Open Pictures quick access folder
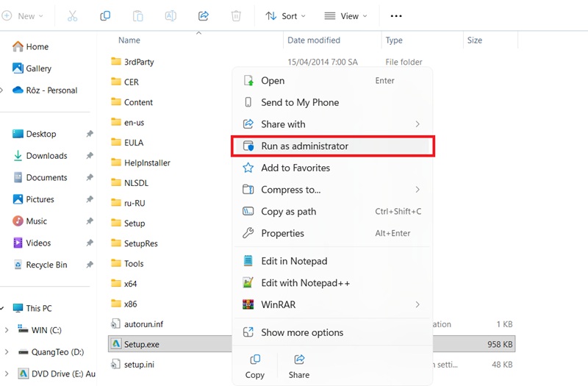588x386 pixels. coord(33,199)
